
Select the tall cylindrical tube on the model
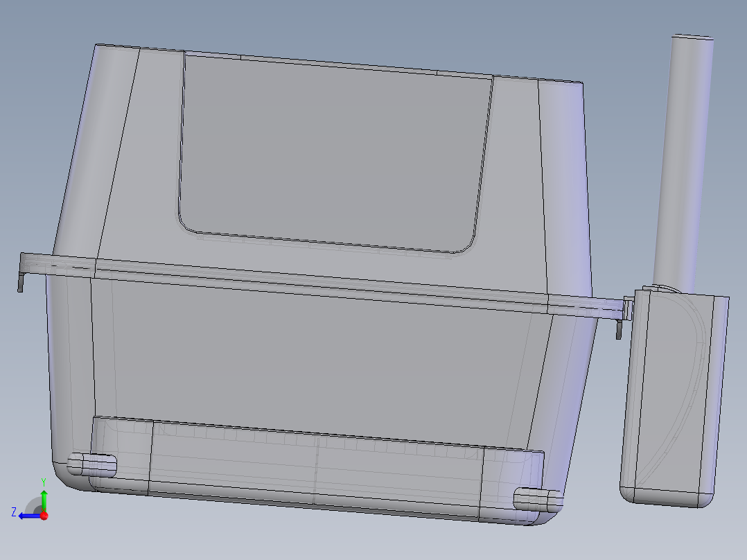(x=683, y=164)
